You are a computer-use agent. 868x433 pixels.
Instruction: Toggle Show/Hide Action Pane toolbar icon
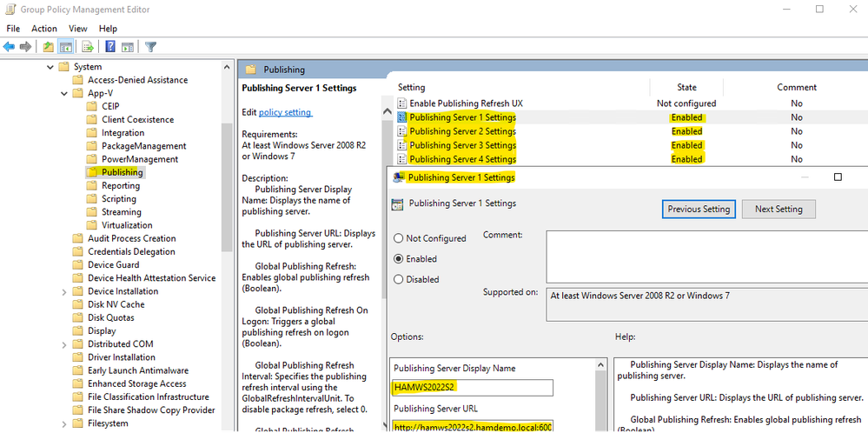[x=128, y=46]
